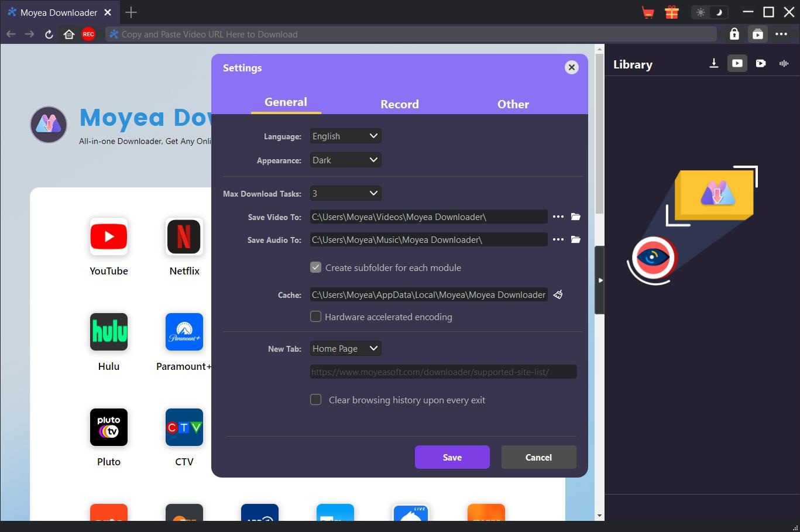Screen dimensions: 800x532
Task: Expand the Language dropdown
Action: [x=345, y=136]
